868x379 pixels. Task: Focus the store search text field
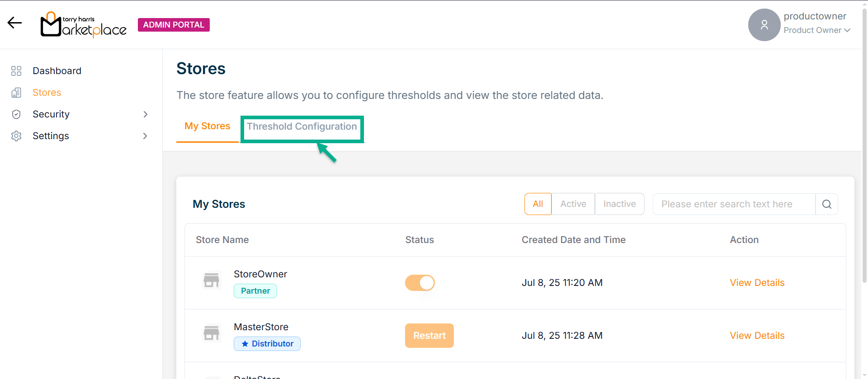(x=734, y=204)
